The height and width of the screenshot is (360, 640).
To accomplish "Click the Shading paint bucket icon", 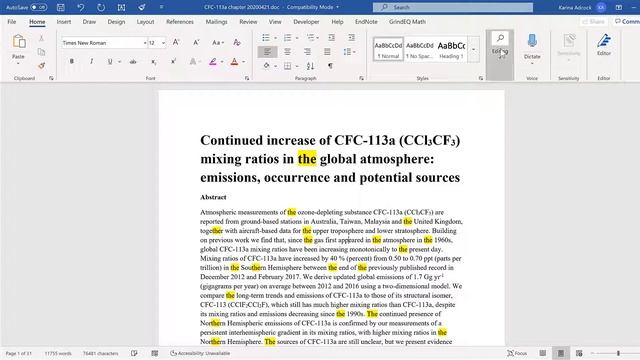I will point(266,66).
